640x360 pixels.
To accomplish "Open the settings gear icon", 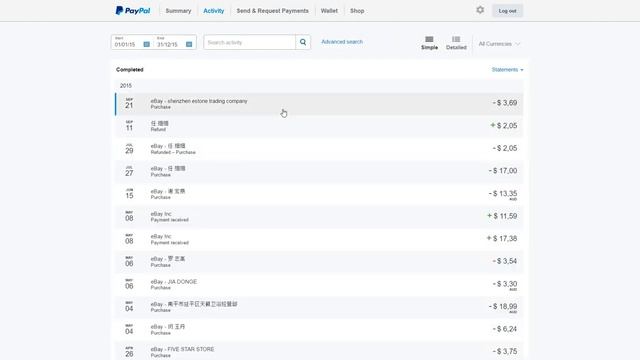I will pos(480,10).
